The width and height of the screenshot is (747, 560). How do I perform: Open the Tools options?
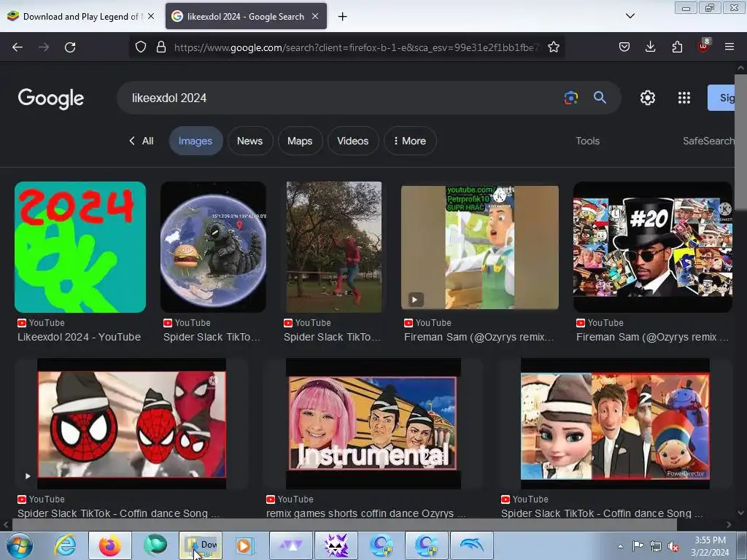(x=587, y=141)
